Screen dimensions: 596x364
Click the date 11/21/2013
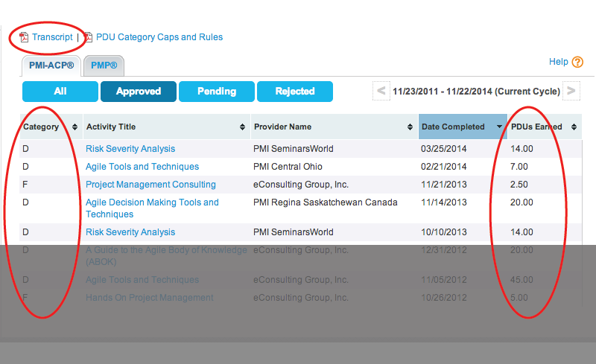pos(443,185)
